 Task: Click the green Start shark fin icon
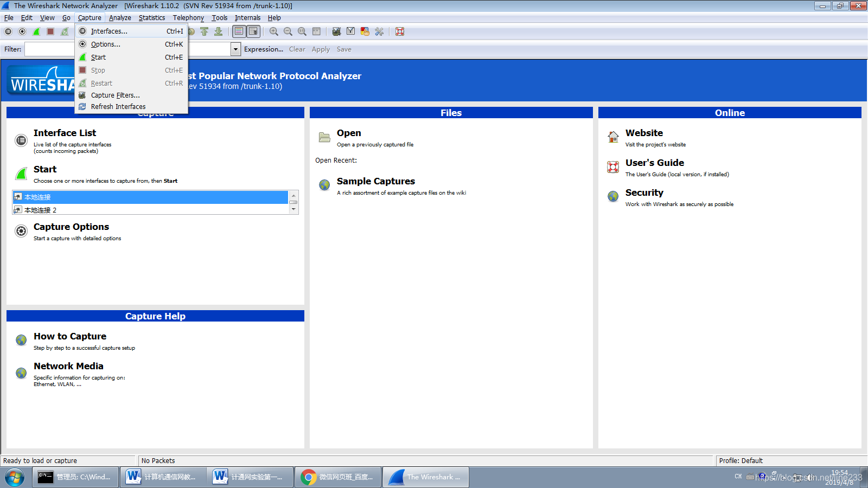21,174
